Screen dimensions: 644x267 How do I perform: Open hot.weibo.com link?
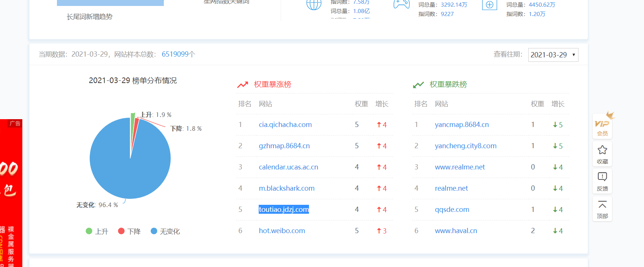282,231
